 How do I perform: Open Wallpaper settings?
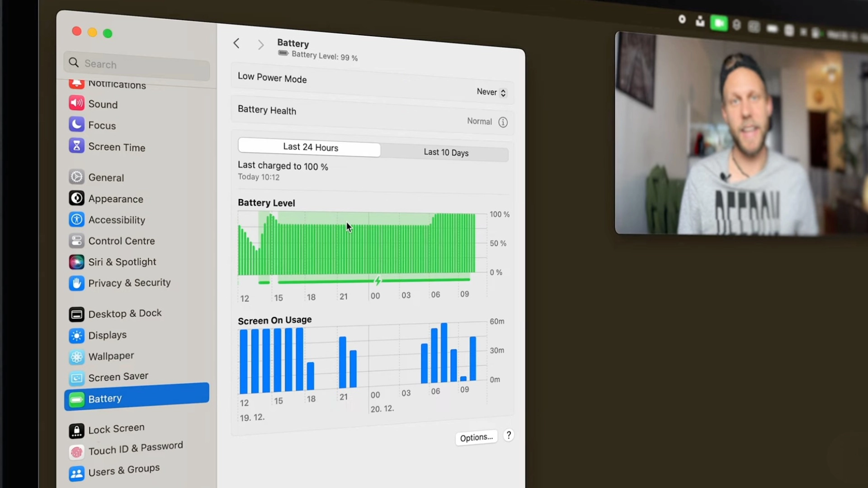click(111, 356)
